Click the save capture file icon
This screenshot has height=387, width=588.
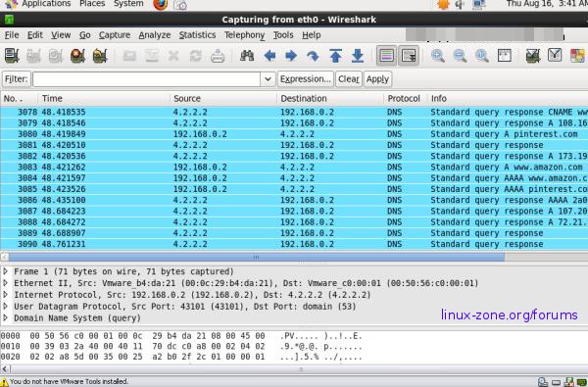[152, 56]
